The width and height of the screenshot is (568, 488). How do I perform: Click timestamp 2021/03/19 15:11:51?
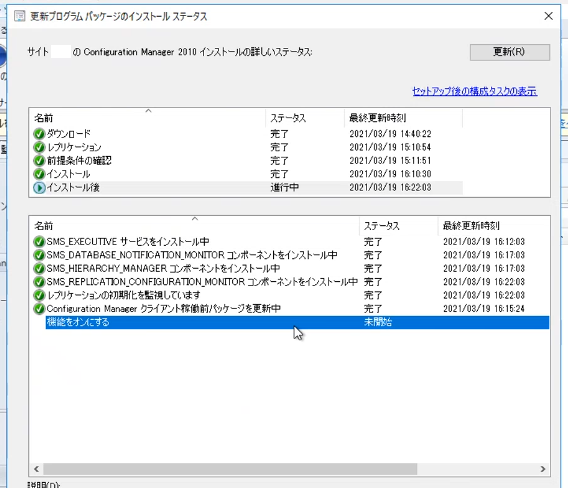[390, 160]
